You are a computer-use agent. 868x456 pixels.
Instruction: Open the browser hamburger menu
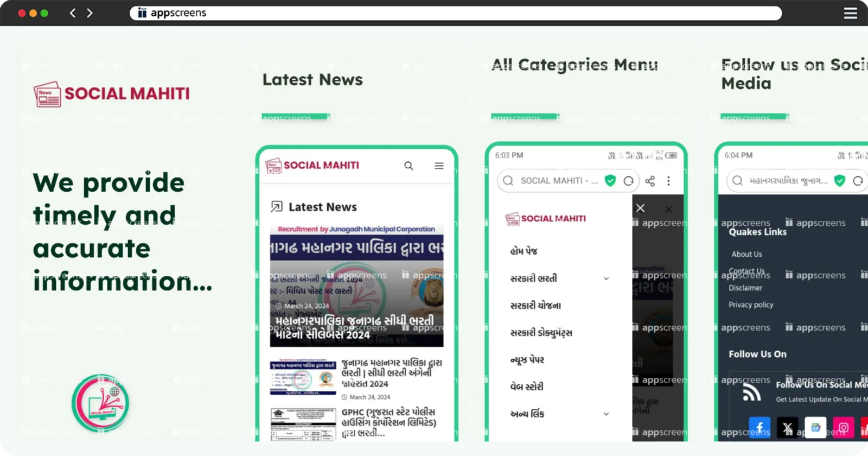[850, 13]
